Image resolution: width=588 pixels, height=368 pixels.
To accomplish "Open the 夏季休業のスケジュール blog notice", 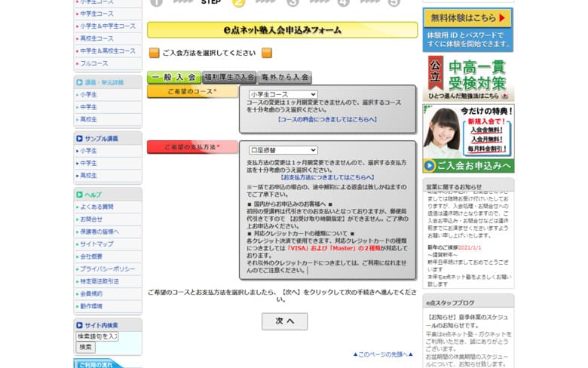I will (468, 321).
